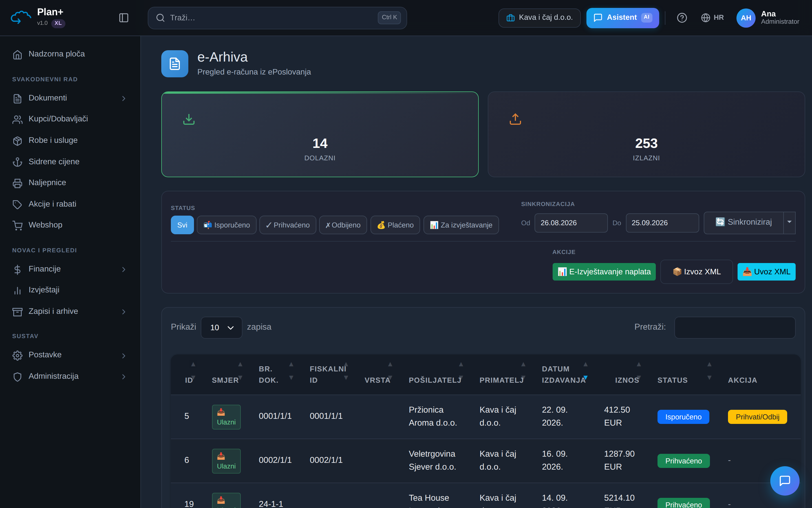Open Izvještaji in sidebar
The image size is (812, 508).
click(x=70, y=290)
